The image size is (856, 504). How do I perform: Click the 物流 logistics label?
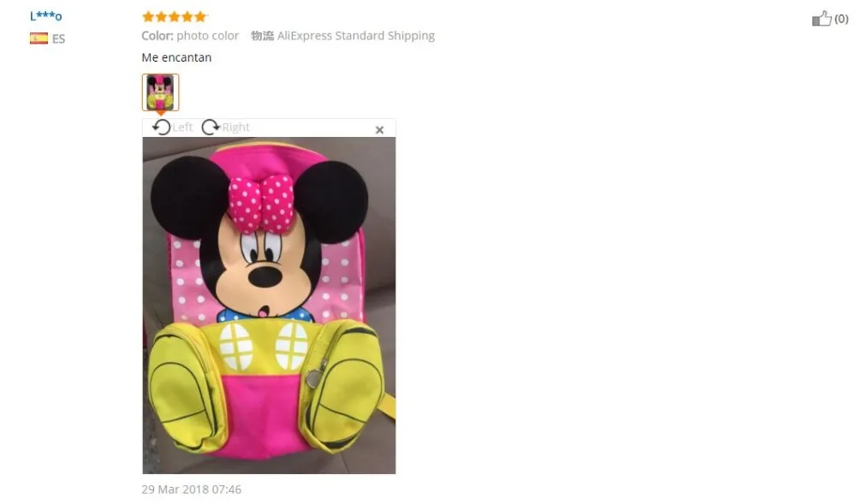[262, 35]
